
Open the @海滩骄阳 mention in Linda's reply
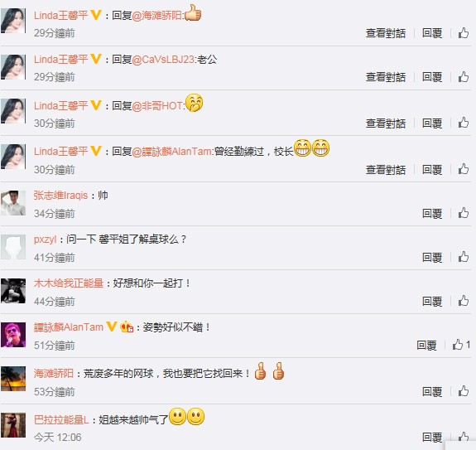tap(156, 15)
